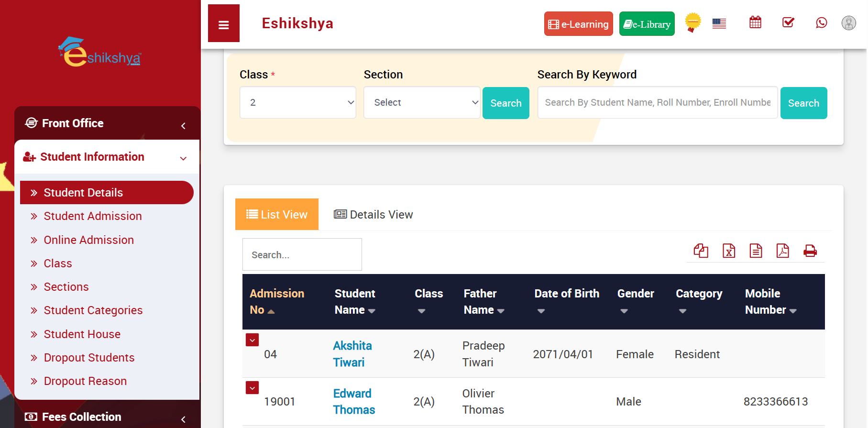The height and width of the screenshot is (428, 868).
Task: Focus the table Search... filter box
Action: [302, 254]
